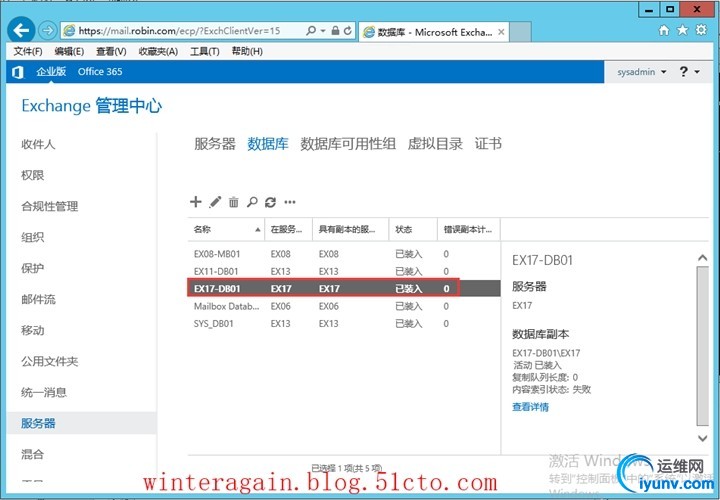The height and width of the screenshot is (500, 720).
Task: Open 权限 in the left navigation
Action: [x=33, y=175]
